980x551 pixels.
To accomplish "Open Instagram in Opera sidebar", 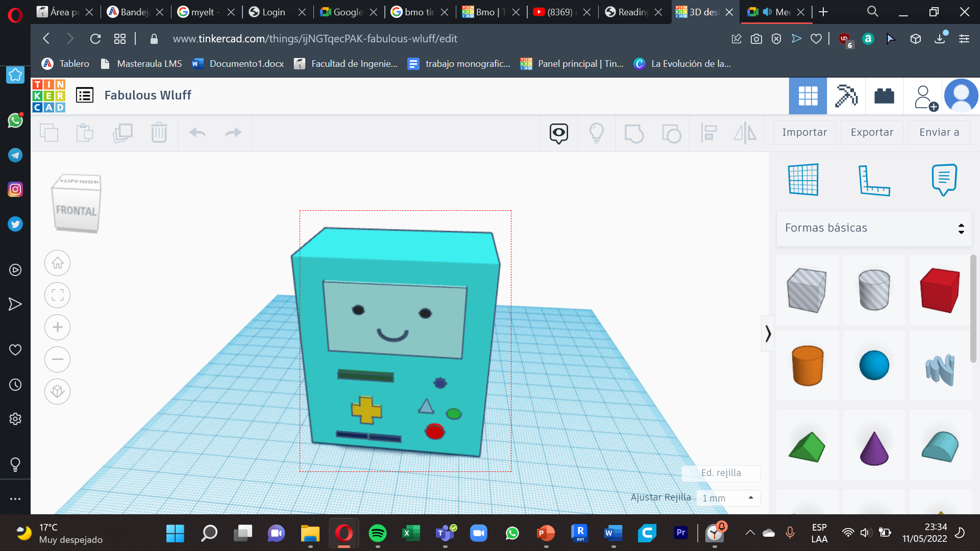I will tap(15, 190).
